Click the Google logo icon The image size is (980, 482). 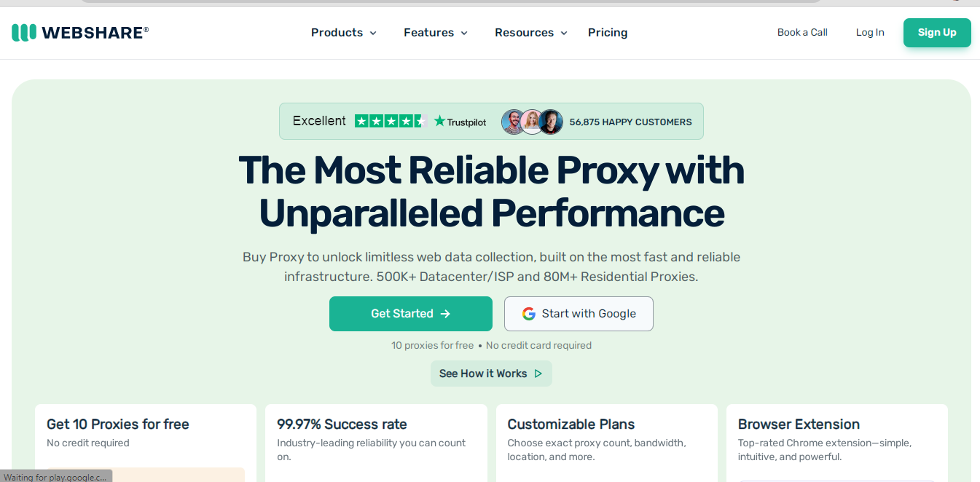click(529, 314)
